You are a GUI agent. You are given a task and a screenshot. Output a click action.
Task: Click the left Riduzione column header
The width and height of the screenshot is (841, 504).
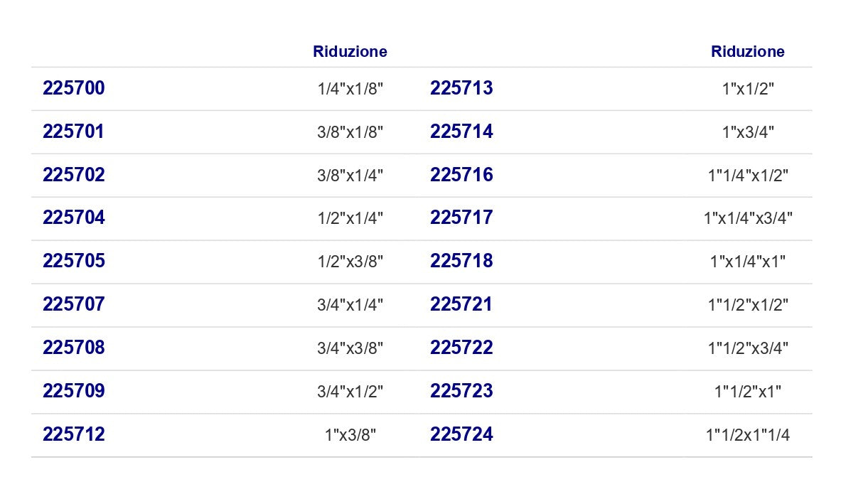point(350,51)
